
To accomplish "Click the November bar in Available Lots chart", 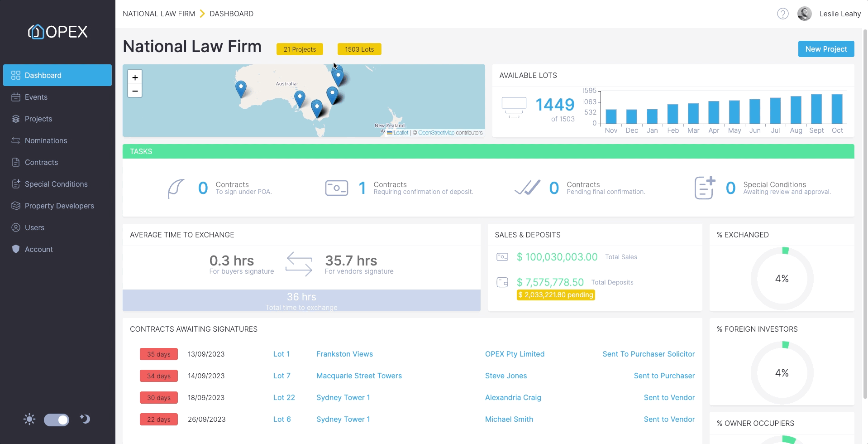I will click(611, 116).
